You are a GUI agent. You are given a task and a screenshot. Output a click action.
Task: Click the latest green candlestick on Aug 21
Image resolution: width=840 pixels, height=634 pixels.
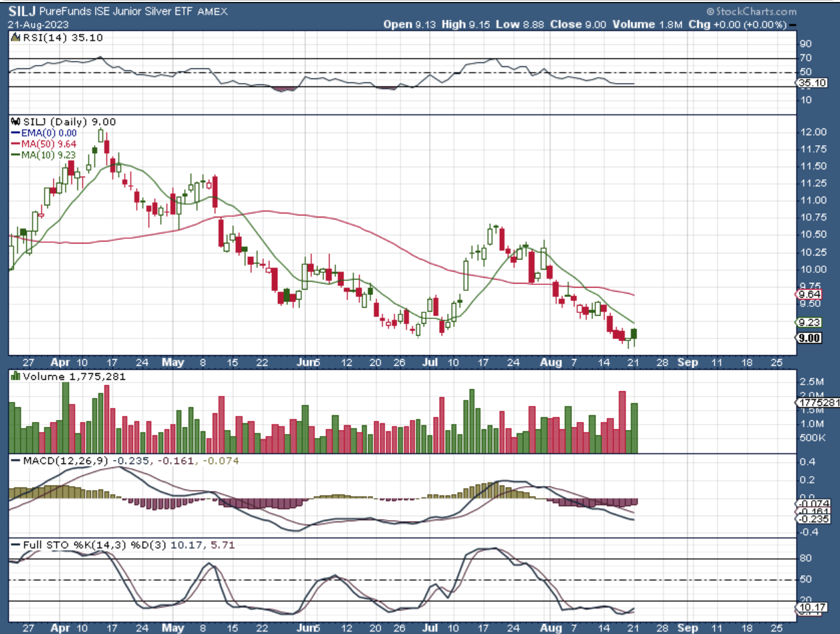tap(634, 334)
